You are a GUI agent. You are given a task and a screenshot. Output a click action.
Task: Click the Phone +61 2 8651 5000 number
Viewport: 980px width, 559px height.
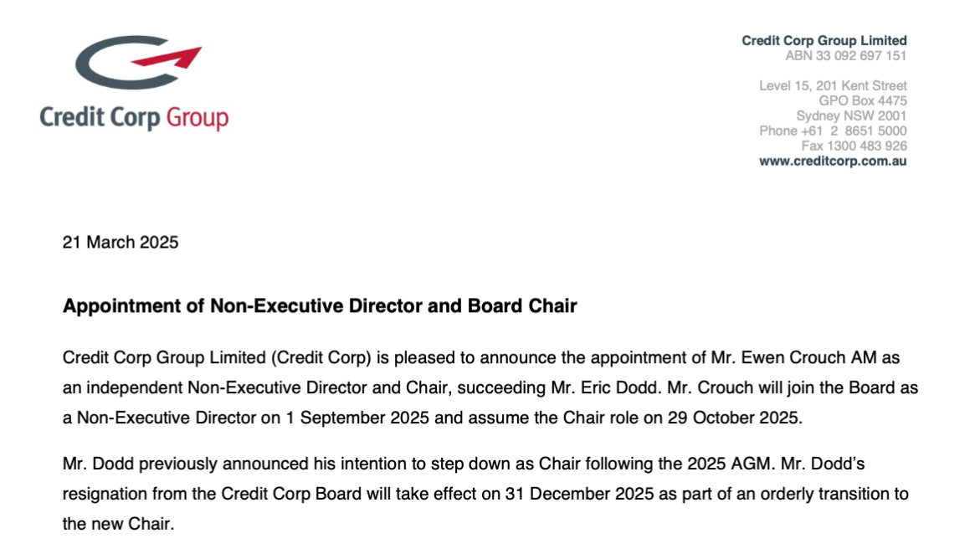pyautogui.click(x=833, y=131)
